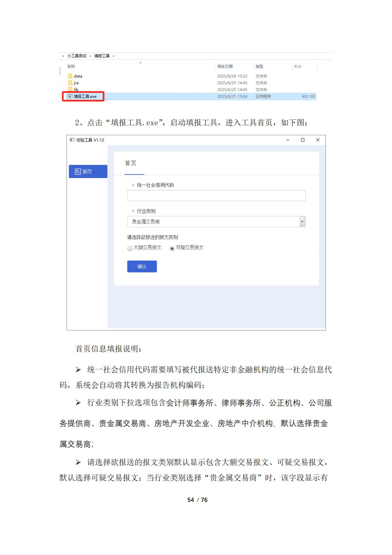Click the 首页 sidebar card icon
The image size is (392, 555).
78,171
